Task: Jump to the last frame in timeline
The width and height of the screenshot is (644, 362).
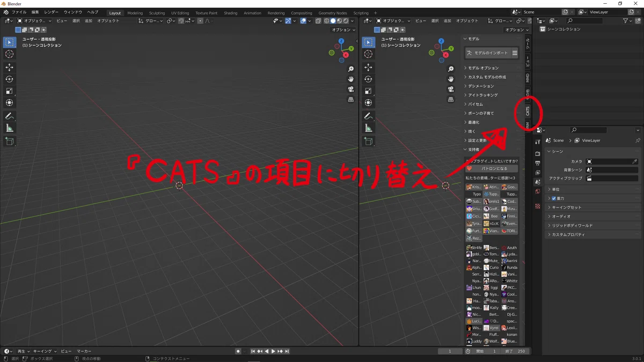Action: (x=287, y=351)
